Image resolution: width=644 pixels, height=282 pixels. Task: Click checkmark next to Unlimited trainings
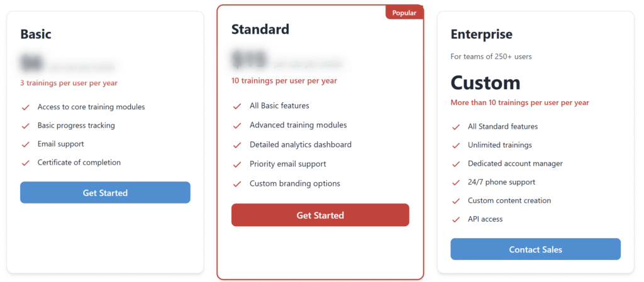click(456, 146)
